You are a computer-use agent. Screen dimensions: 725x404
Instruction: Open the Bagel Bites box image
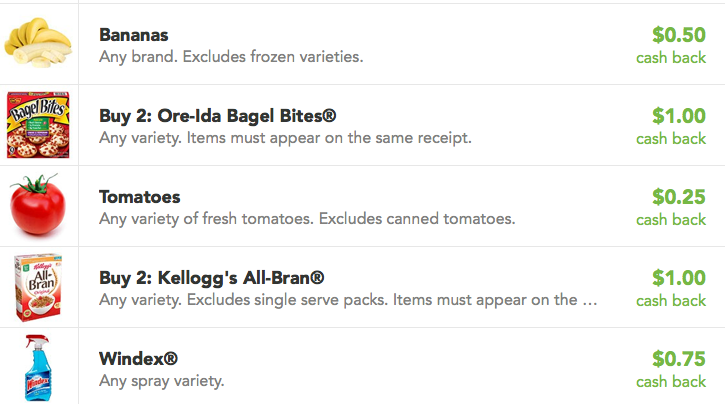tap(38, 125)
